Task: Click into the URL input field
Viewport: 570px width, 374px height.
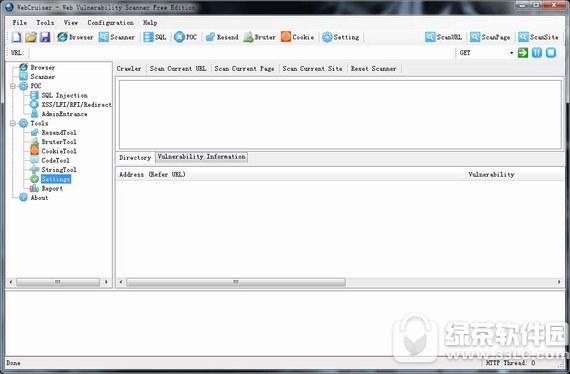Action: coord(241,53)
